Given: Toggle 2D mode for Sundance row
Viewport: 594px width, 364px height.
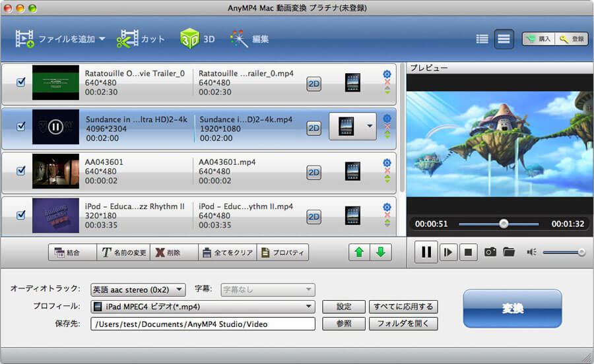Looking at the screenshot, I should pyautogui.click(x=313, y=129).
